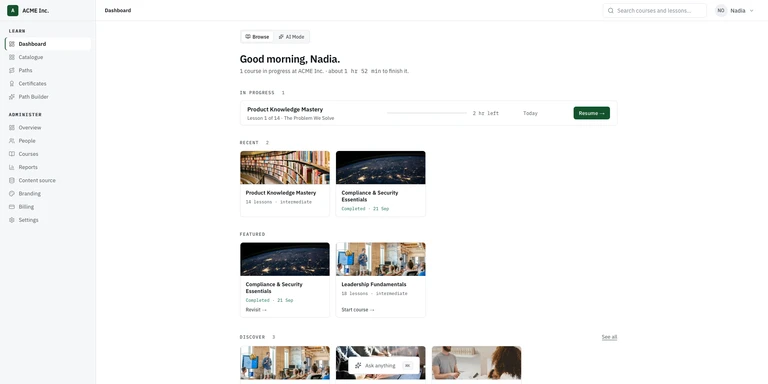Open the Recent Product Knowledge Mastery library thumbnail

click(285, 168)
